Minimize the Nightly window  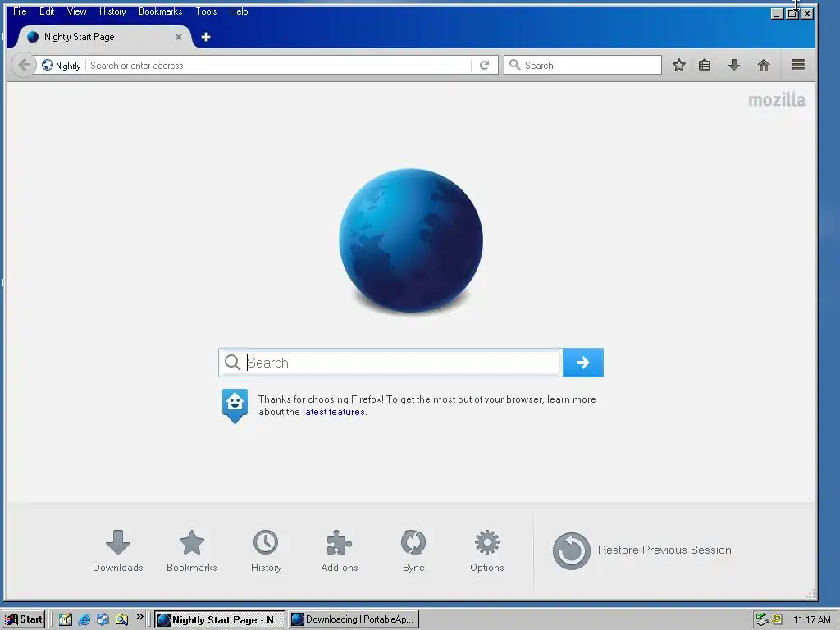[x=778, y=13]
